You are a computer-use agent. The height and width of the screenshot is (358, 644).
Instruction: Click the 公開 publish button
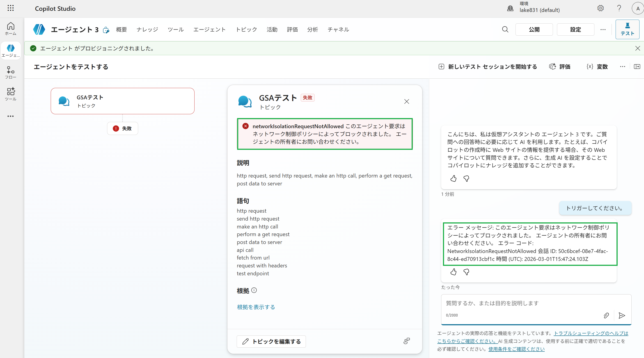point(534,30)
